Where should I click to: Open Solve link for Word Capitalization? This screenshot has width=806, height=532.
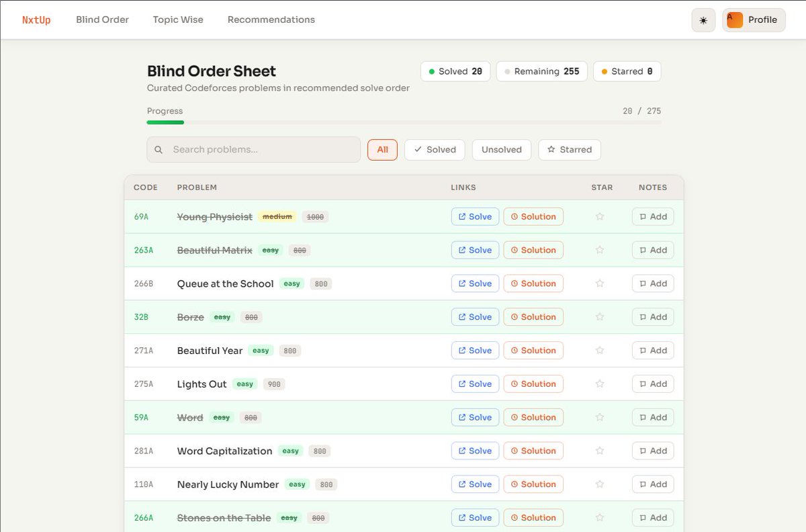(475, 451)
